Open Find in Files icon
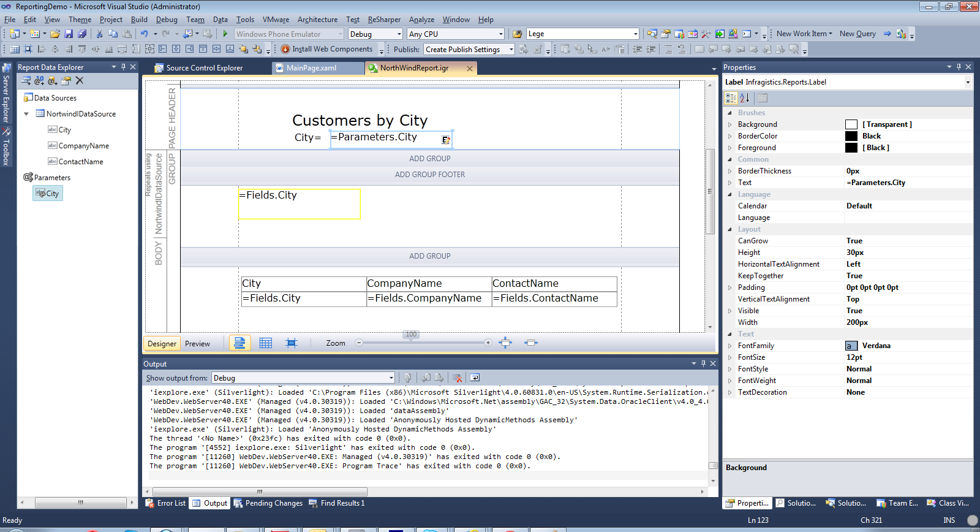This screenshot has height=532, width=980. [x=518, y=34]
